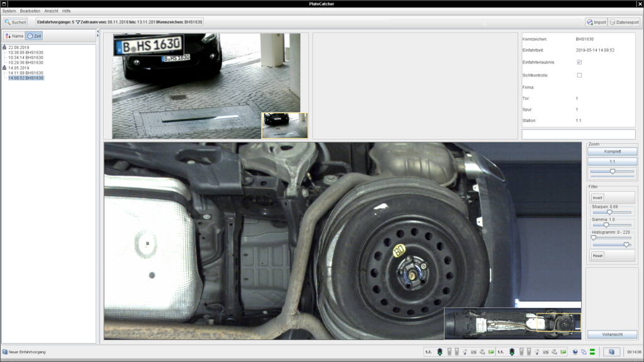
Task: Click the scanner icon for station 1.1
Action: pos(555,352)
